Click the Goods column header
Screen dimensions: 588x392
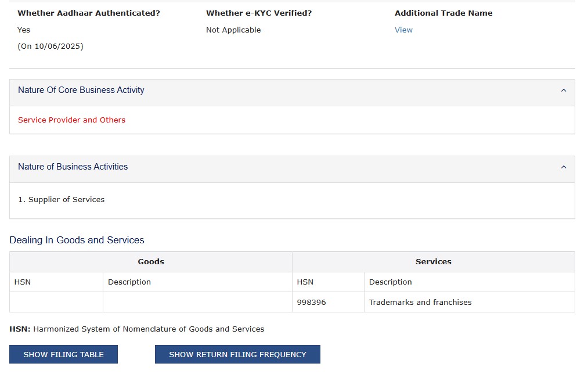tap(151, 262)
